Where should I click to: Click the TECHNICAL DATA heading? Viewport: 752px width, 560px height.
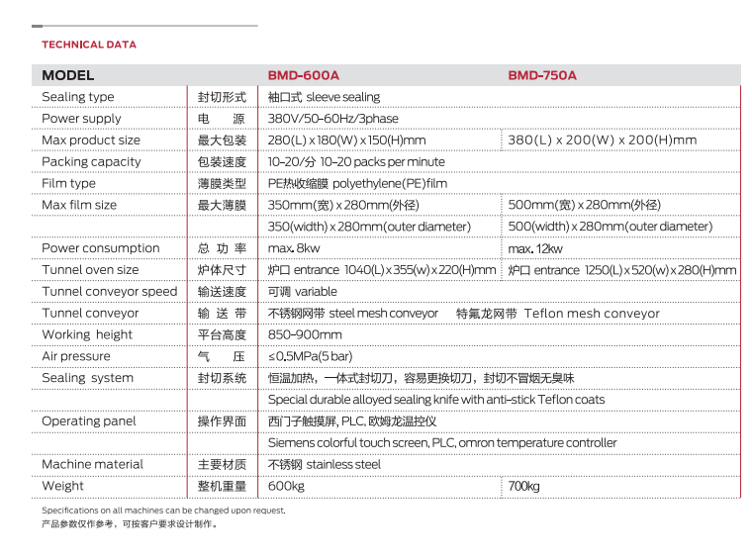pos(89,45)
